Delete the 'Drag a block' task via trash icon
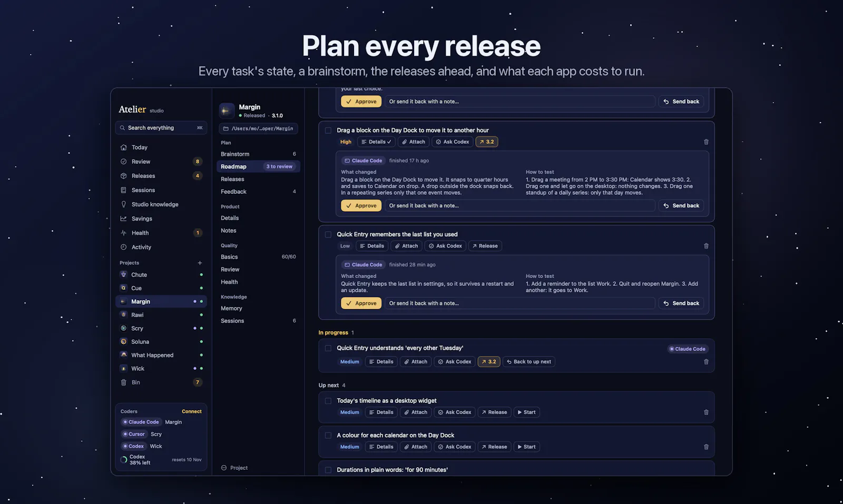 [x=706, y=142]
